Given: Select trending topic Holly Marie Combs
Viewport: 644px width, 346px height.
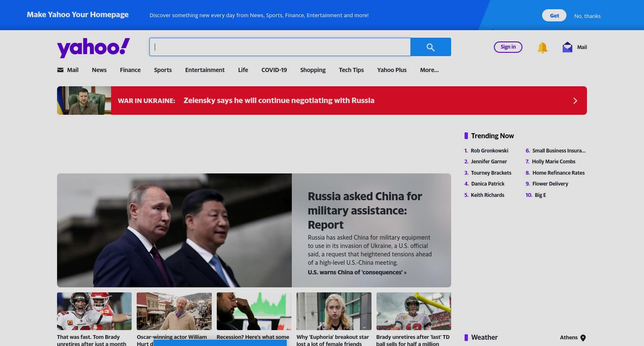Looking at the screenshot, I should tap(553, 161).
